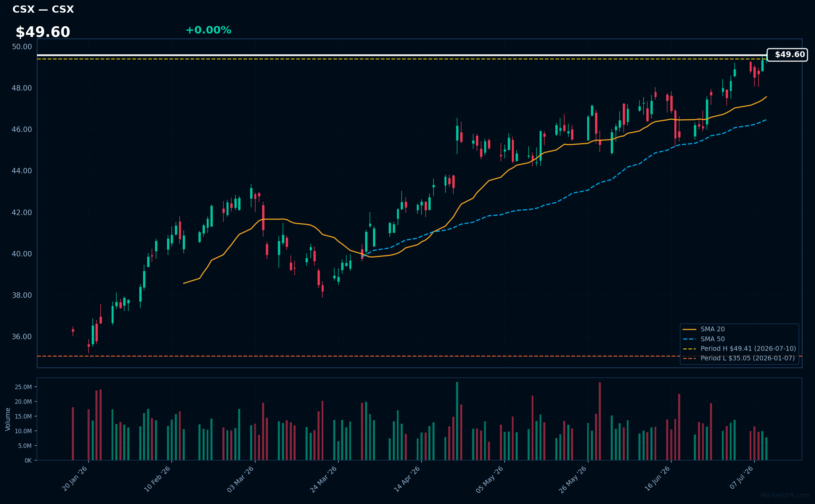Click the 15.0M volume axis label

[x=23, y=416]
